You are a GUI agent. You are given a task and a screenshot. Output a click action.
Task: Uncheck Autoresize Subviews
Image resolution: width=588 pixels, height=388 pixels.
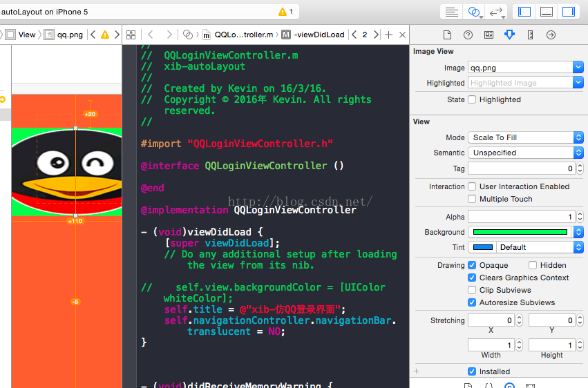472,302
